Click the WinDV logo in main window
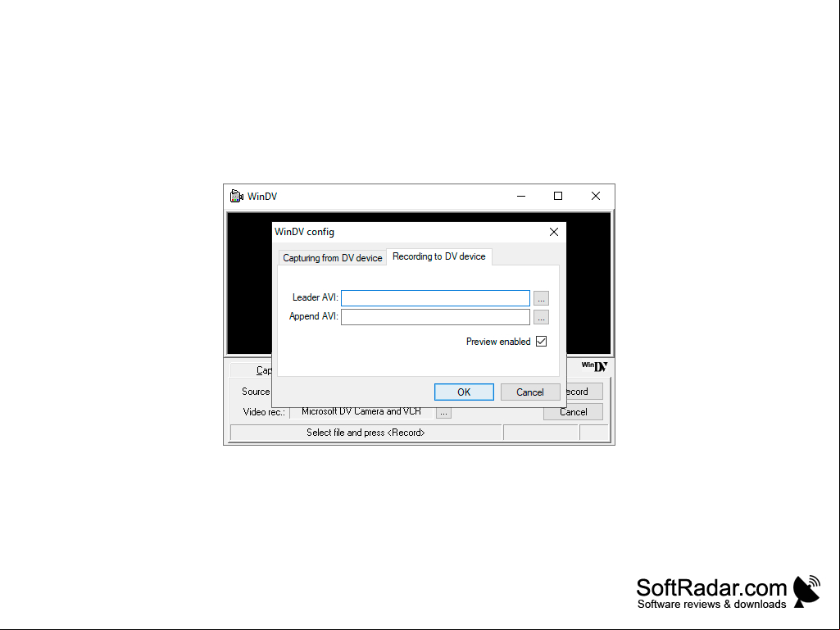The image size is (840, 630). (x=594, y=366)
